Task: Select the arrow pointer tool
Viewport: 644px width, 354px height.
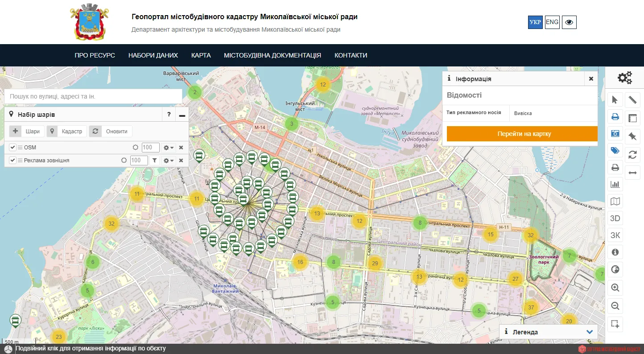Action: (615, 100)
